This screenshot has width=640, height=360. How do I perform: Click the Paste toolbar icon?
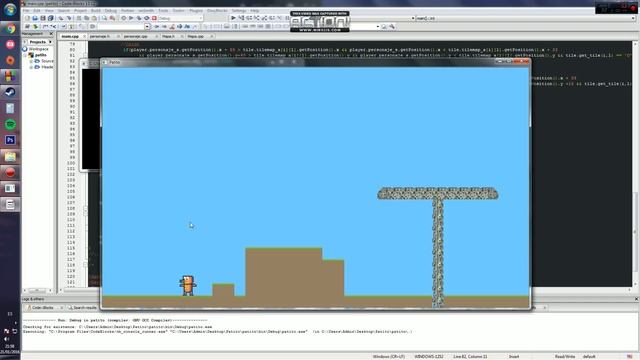94,18
